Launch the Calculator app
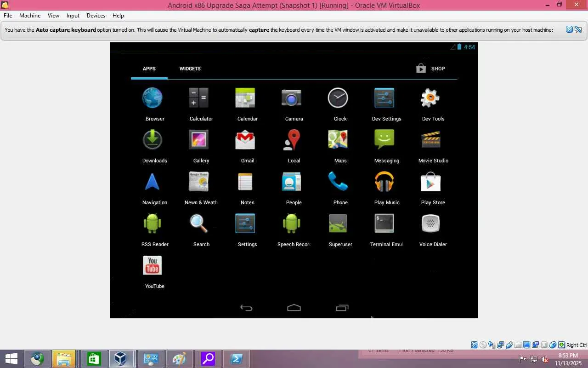Viewport: 588px width, 368px height. (198, 98)
